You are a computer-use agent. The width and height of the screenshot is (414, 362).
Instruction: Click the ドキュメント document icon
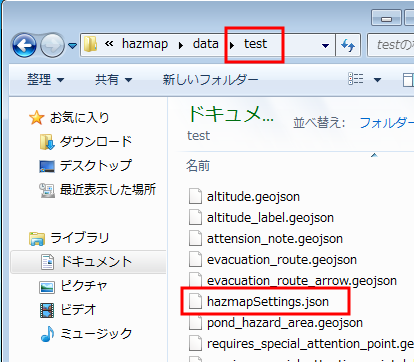[x=47, y=262]
